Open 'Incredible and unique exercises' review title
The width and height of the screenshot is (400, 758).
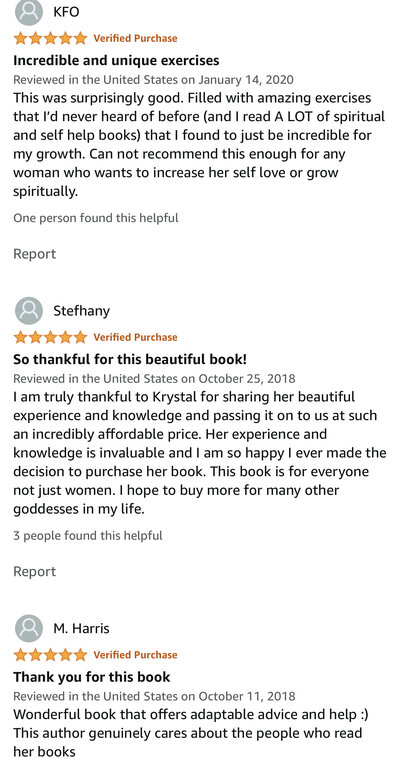[x=116, y=60]
